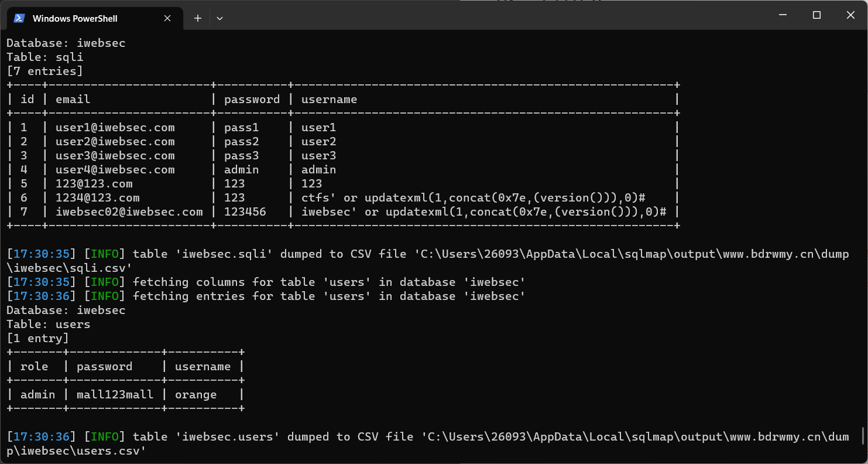Click the iwebsec02@iwebsec.com email entry

point(129,212)
